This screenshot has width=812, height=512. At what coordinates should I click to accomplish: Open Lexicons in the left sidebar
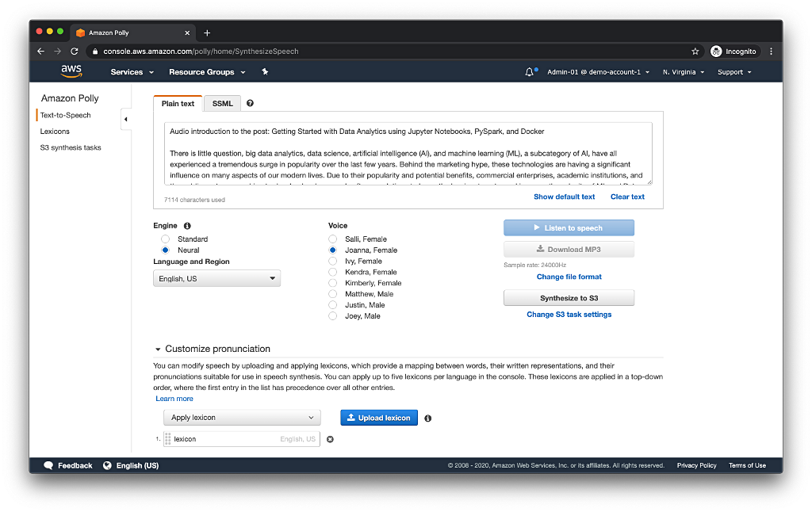(x=56, y=131)
